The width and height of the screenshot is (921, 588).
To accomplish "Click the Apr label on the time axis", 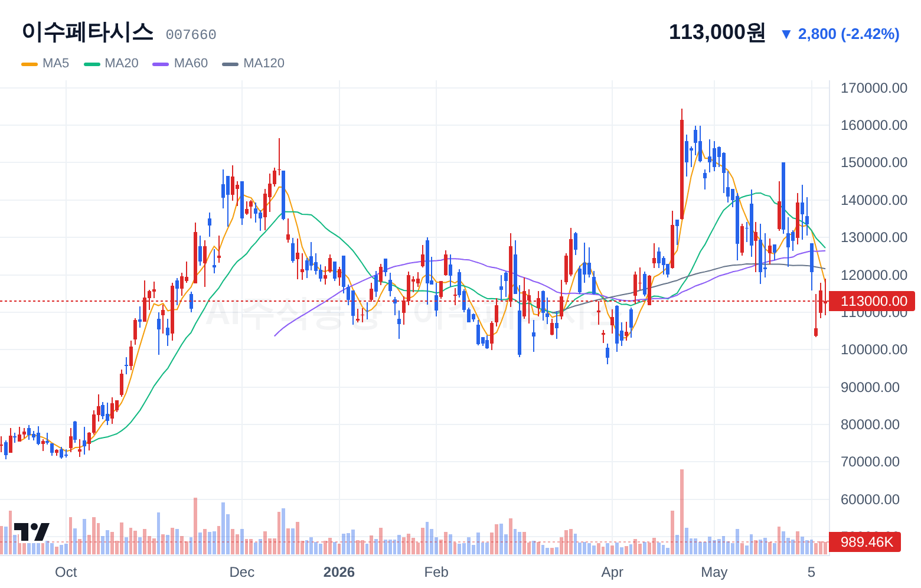I will click(x=612, y=572).
